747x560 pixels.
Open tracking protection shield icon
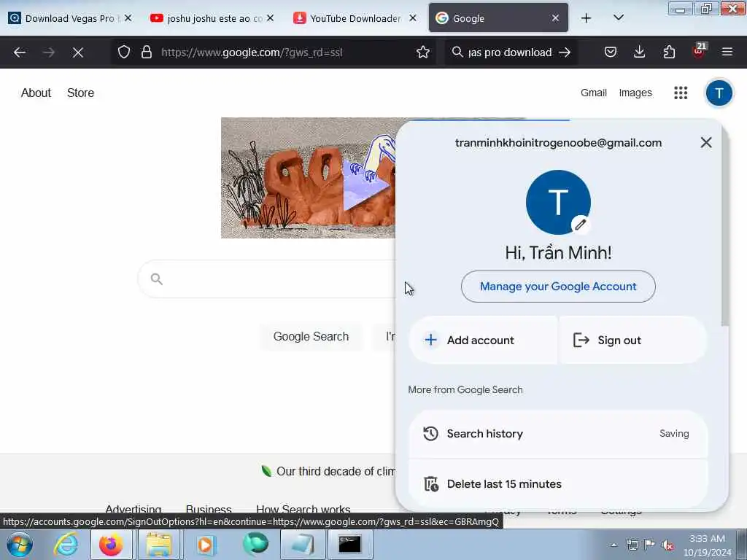124,52
